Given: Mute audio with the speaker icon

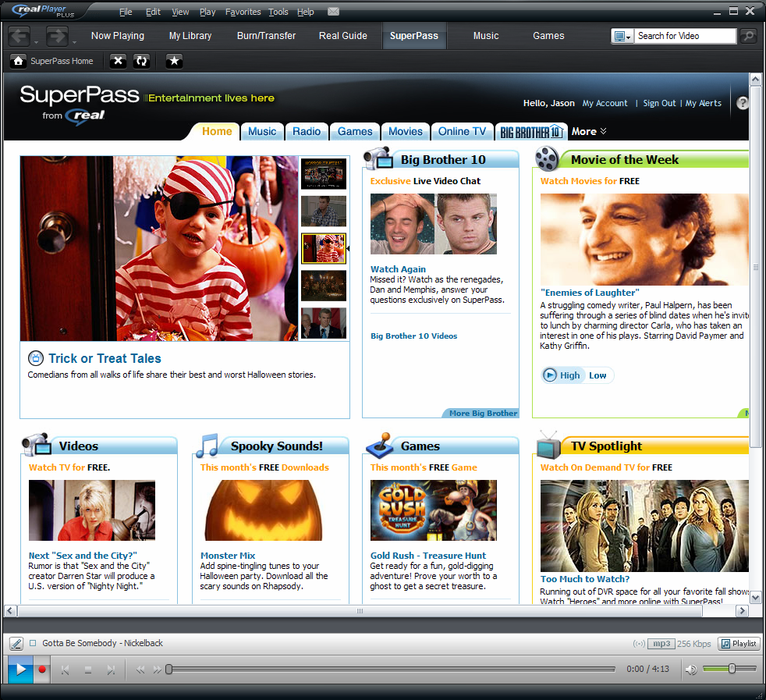Looking at the screenshot, I should 691,670.
